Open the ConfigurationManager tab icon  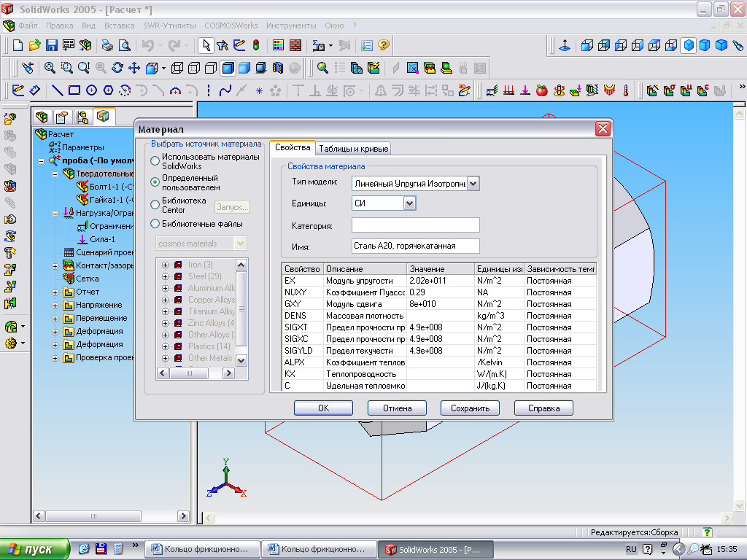click(82, 117)
